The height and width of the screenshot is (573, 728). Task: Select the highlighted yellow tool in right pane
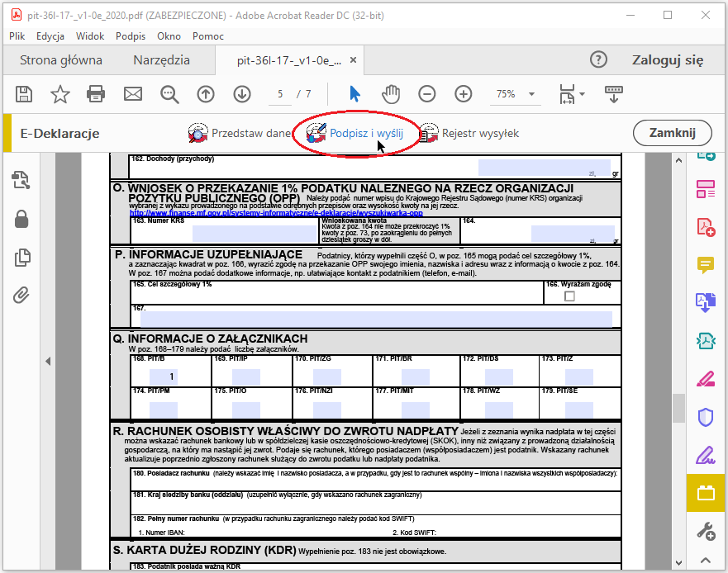706,493
